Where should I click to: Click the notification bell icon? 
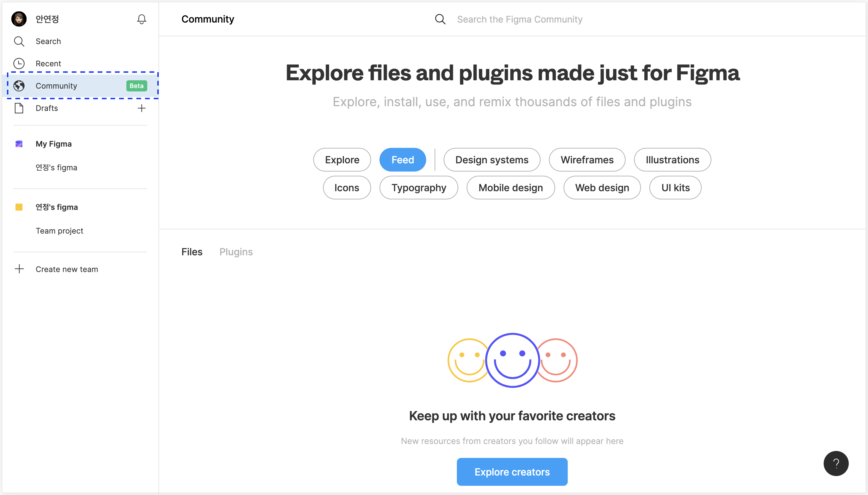141,19
